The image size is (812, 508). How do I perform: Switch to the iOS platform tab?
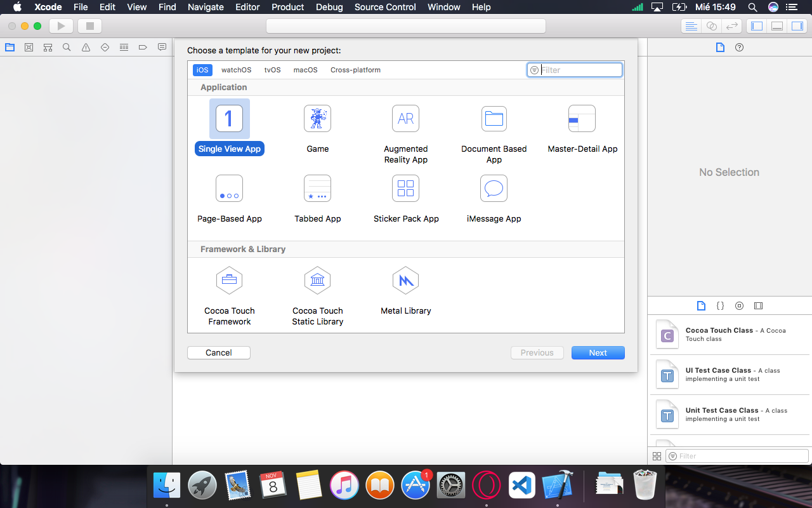[202, 70]
